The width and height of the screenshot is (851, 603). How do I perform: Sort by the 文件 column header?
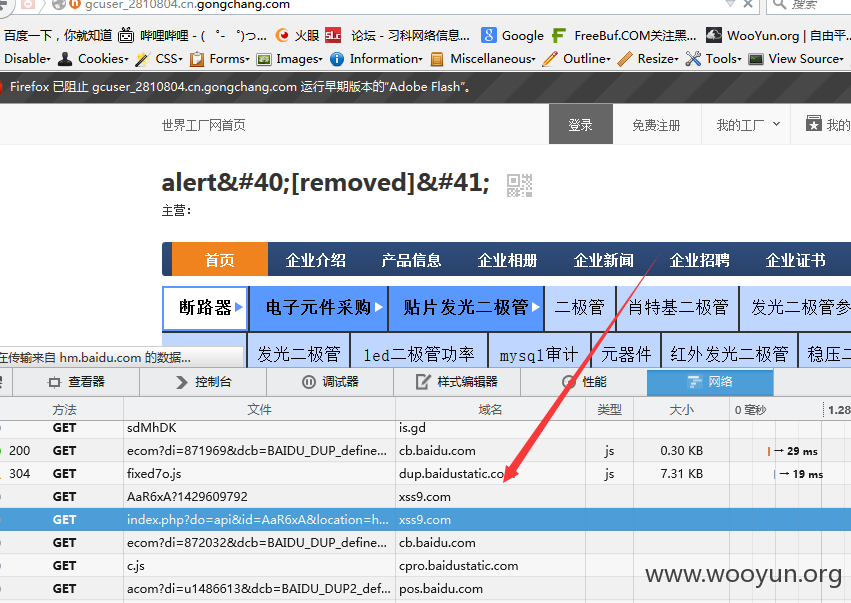tap(259, 410)
